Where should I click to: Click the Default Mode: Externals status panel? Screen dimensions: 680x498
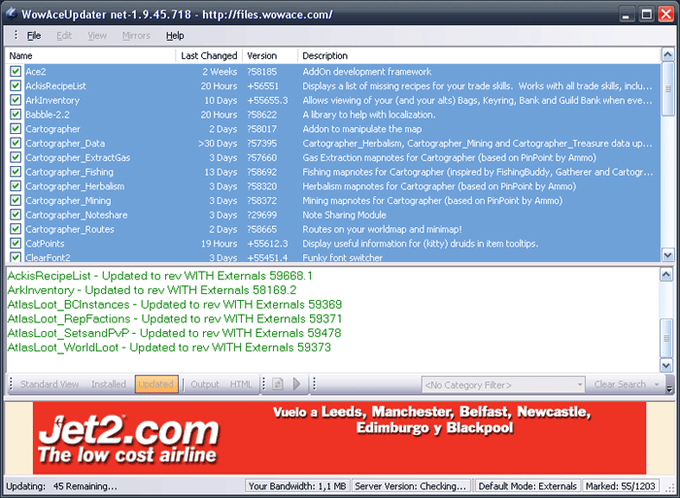pyautogui.click(x=527, y=486)
